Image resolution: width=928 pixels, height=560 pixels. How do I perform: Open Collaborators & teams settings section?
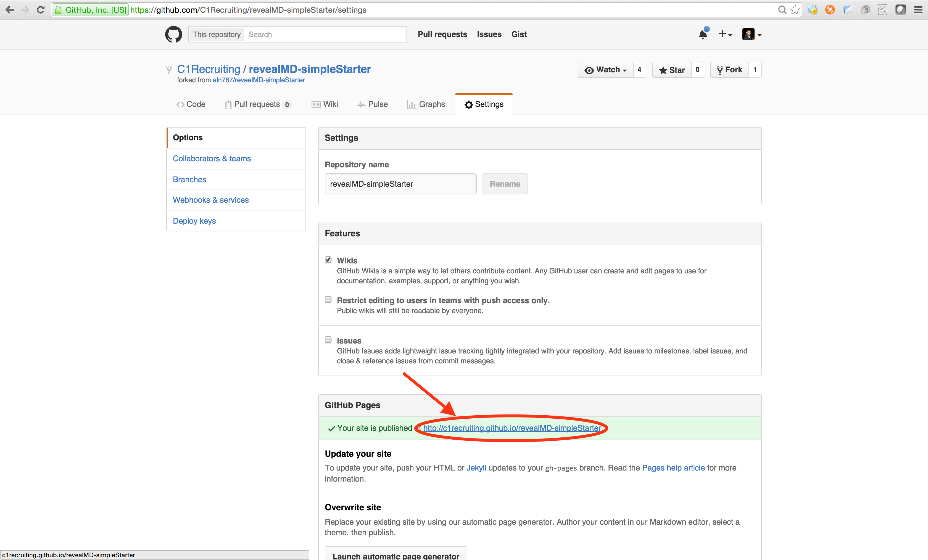point(212,159)
